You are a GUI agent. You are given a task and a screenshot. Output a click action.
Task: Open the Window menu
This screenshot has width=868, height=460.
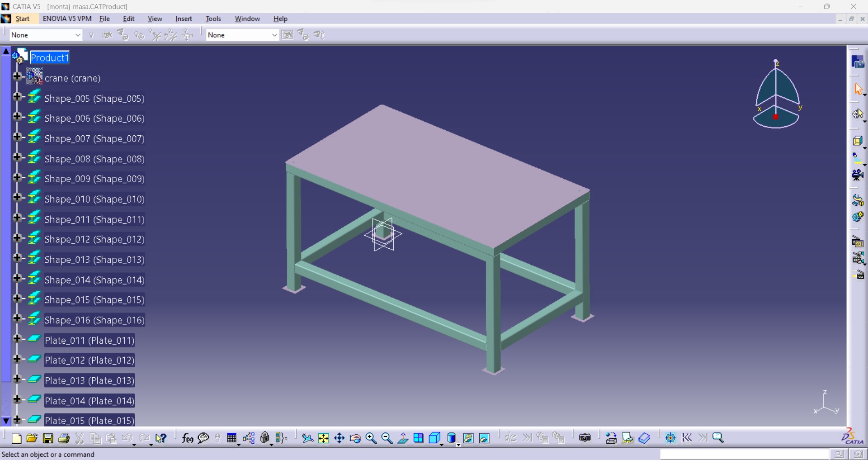pyautogui.click(x=247, y=19)
